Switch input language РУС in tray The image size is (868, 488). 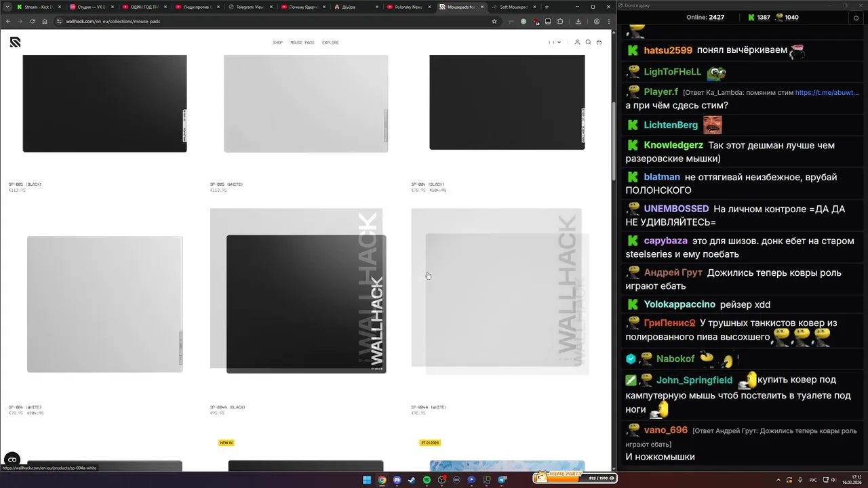click(x=813, y=480)
